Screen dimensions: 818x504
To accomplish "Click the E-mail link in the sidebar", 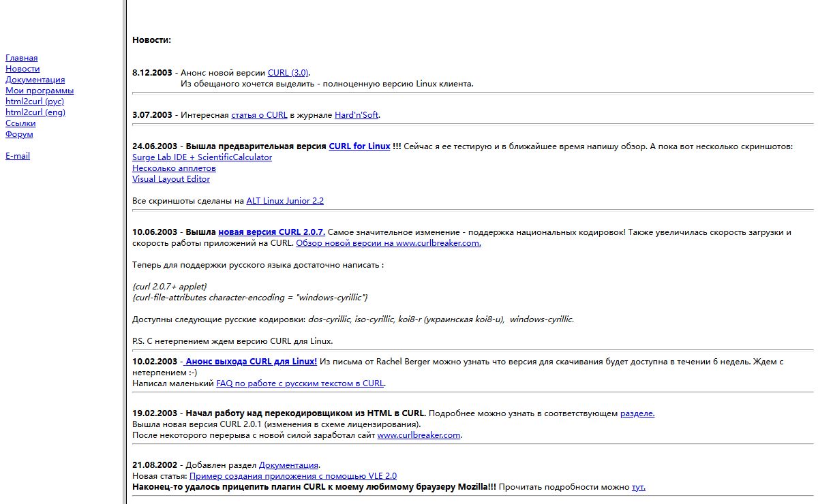I will click(x=18, y=156).
